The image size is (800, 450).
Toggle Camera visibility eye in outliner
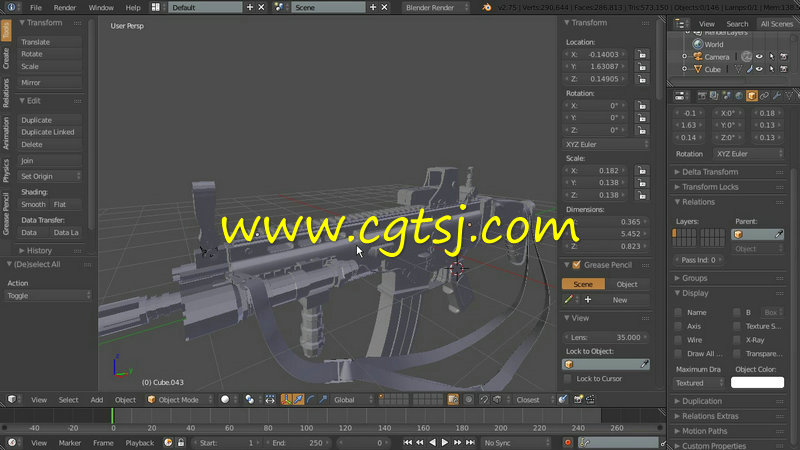pos(759,57)
